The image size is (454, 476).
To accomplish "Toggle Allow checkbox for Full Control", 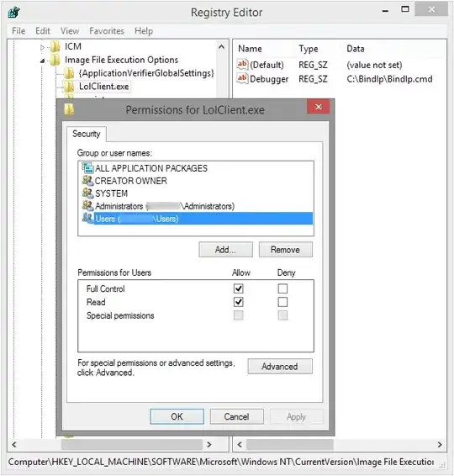I will pyautogui.click(x=239, y=288).
